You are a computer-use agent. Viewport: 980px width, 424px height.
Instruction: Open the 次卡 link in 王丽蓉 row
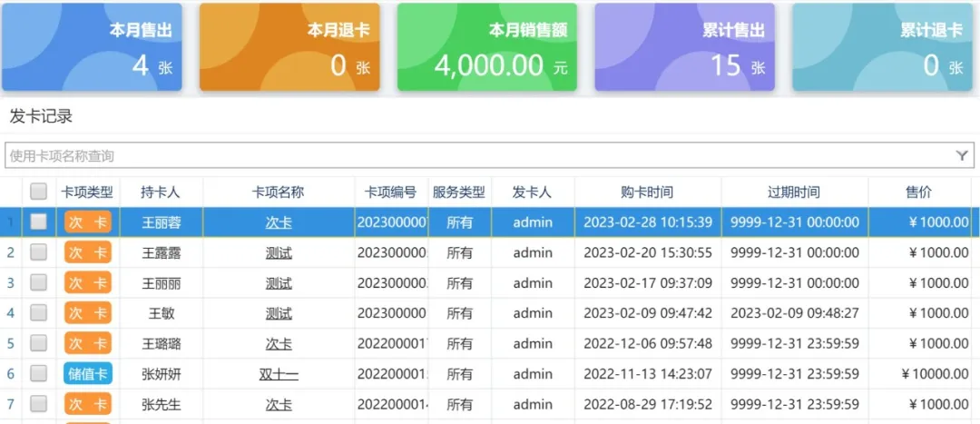coord(279,222)
